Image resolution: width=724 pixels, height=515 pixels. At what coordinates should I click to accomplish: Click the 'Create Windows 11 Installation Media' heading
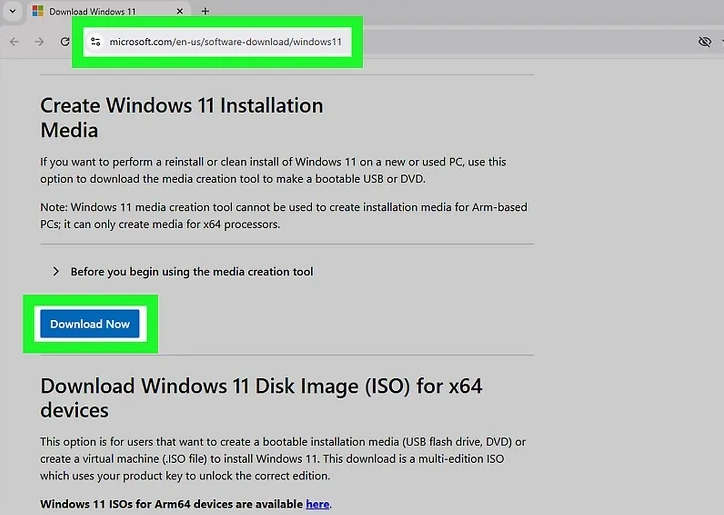pyautogui.click(x=181, y=117)
